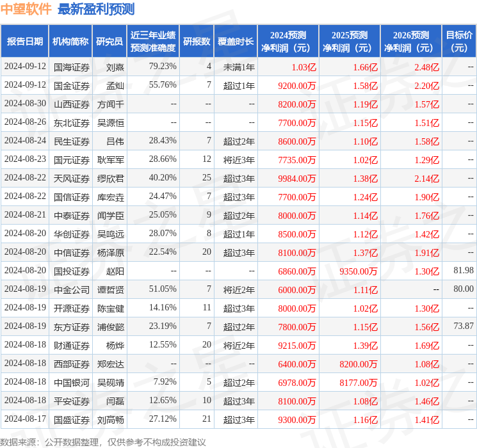
Task: Select the 东方证券 institution cell
Action: 72,327
